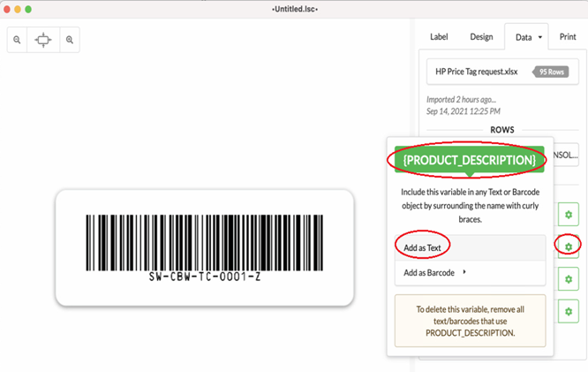Viewport: 588px width, 372px height.
Task: Open the topmost green gear settings icon
Action: coord(569,215)
